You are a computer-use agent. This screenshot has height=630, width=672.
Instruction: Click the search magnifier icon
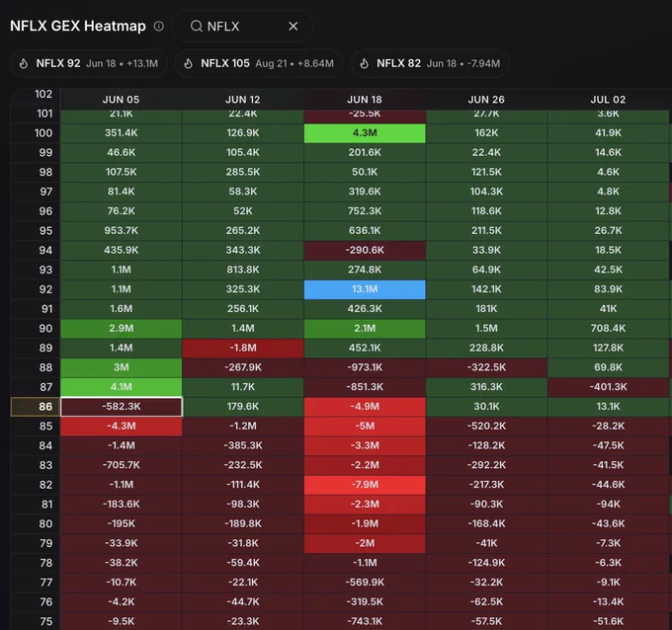[x=197, y=26]
